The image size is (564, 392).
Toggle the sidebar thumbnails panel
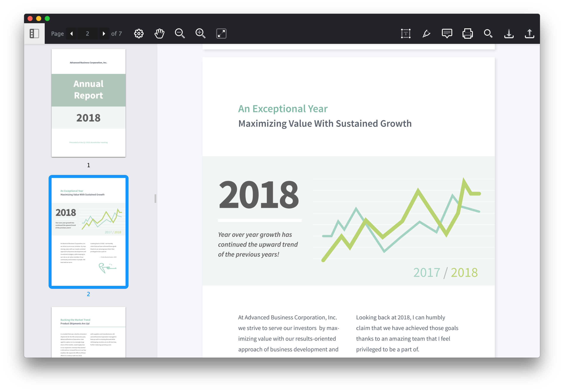(34, 34)
